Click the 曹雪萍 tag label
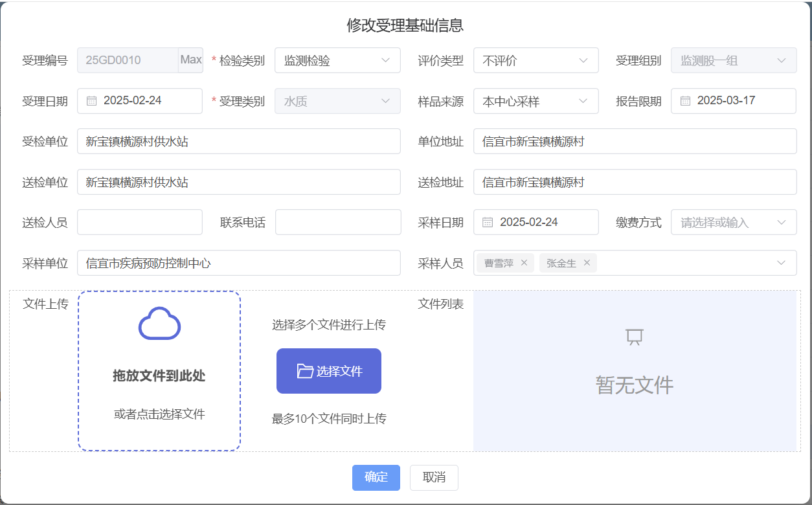 tap(499, 263)
